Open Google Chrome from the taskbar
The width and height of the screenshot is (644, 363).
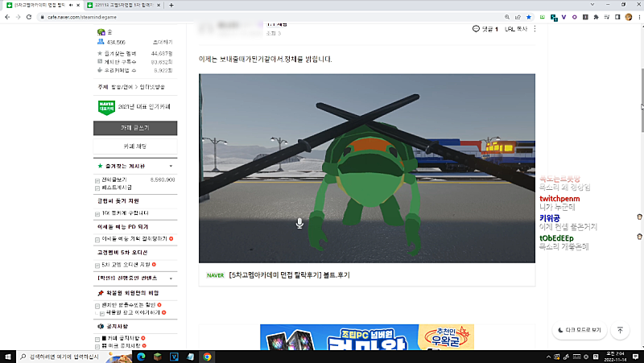[207, 357]
